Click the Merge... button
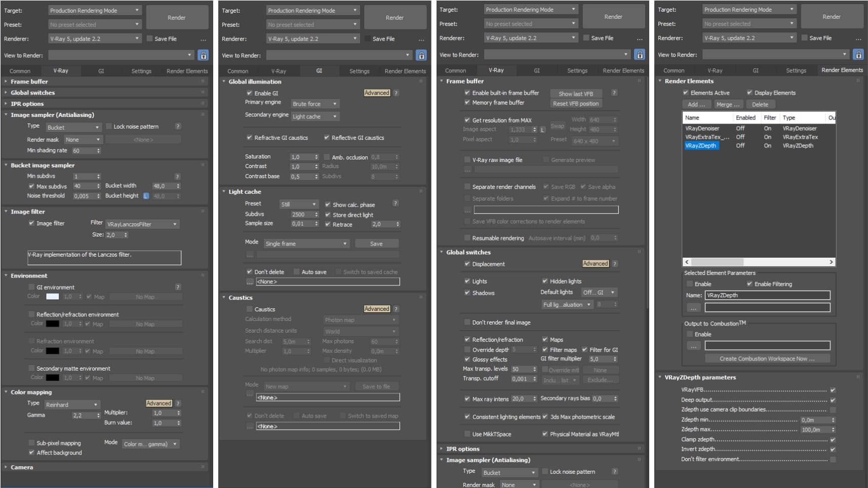 click(728, 104)
